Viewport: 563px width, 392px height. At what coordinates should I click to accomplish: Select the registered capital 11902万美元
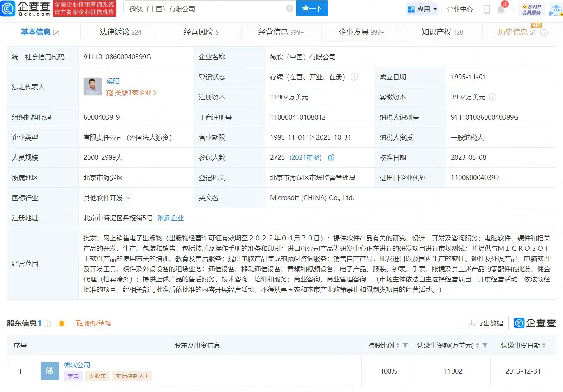coord(289,97)
